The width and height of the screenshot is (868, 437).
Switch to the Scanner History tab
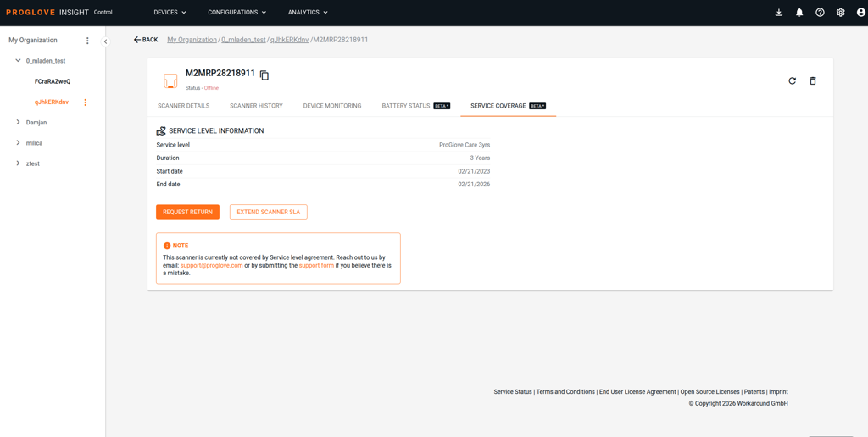point(256,106)
